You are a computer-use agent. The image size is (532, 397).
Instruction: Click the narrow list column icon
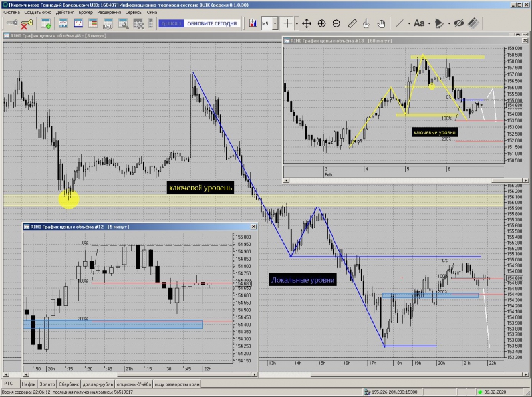pos(151,23)
